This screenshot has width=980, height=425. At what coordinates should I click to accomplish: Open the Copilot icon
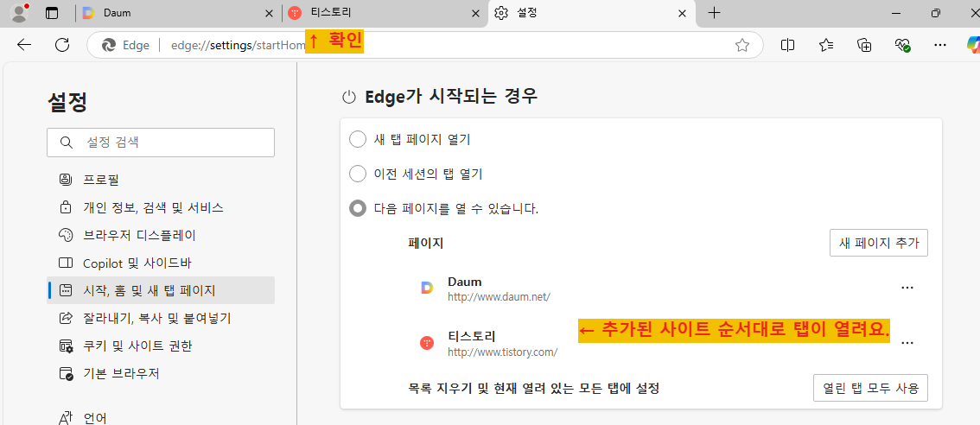(x=972, y=45)
